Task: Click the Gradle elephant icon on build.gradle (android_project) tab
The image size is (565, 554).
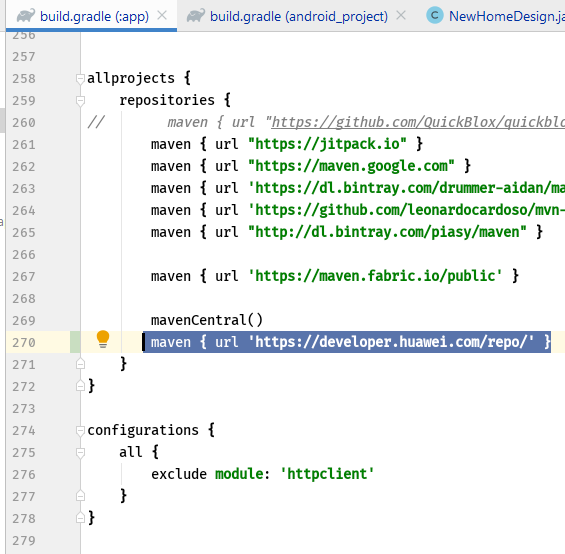Action: coord(196,16)
